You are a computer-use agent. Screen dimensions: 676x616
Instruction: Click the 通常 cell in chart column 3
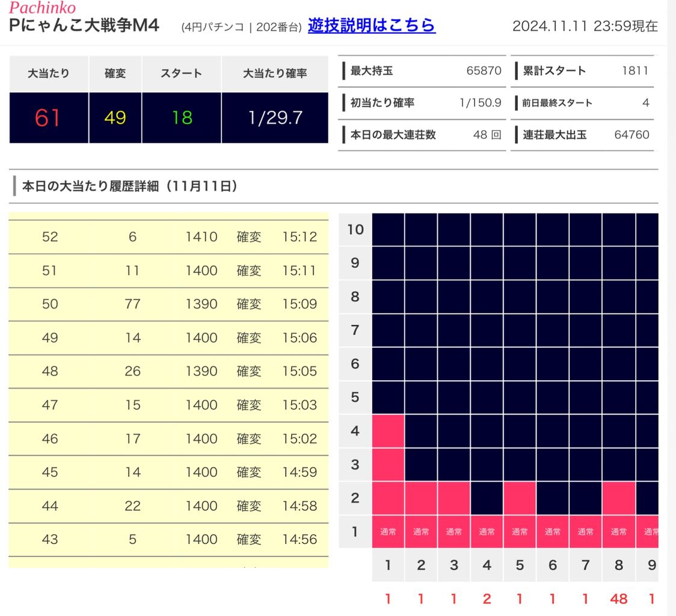(454, 532)
